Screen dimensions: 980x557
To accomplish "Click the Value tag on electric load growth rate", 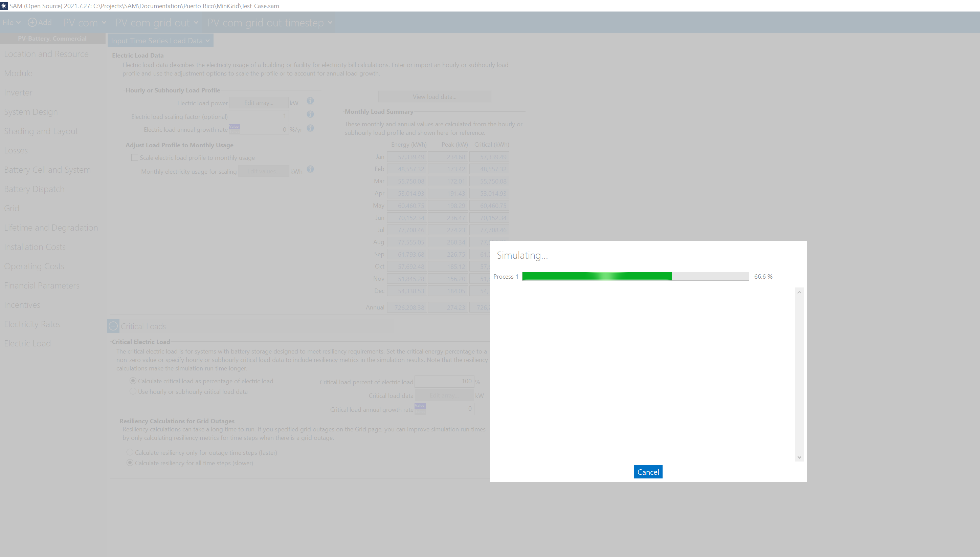I will pyautogui.click(x=234, y=127).
